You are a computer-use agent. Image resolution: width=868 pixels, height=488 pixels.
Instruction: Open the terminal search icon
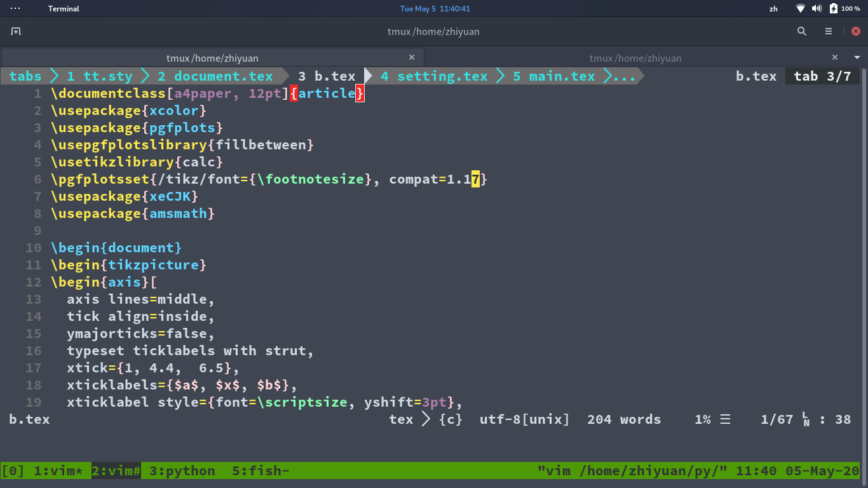click(802, 31)
